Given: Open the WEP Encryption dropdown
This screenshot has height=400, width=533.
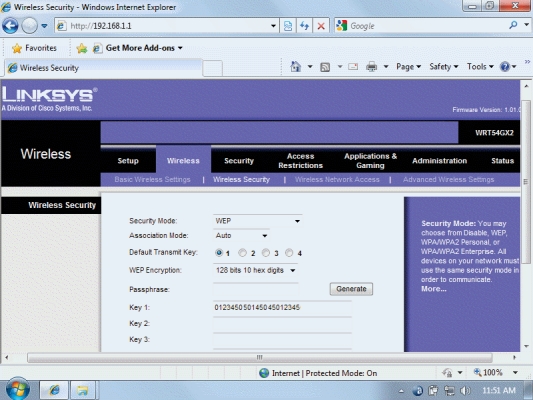Looking at the screenshot, I should click(256, 271).
